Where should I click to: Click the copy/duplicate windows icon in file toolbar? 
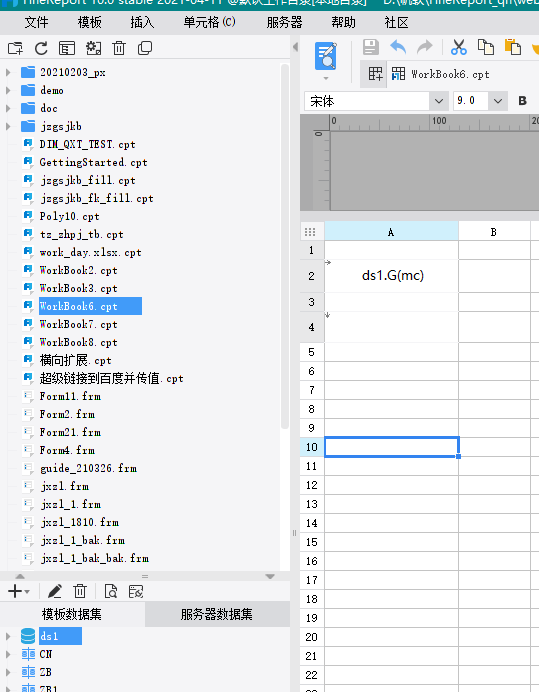[x=145, y=48]
